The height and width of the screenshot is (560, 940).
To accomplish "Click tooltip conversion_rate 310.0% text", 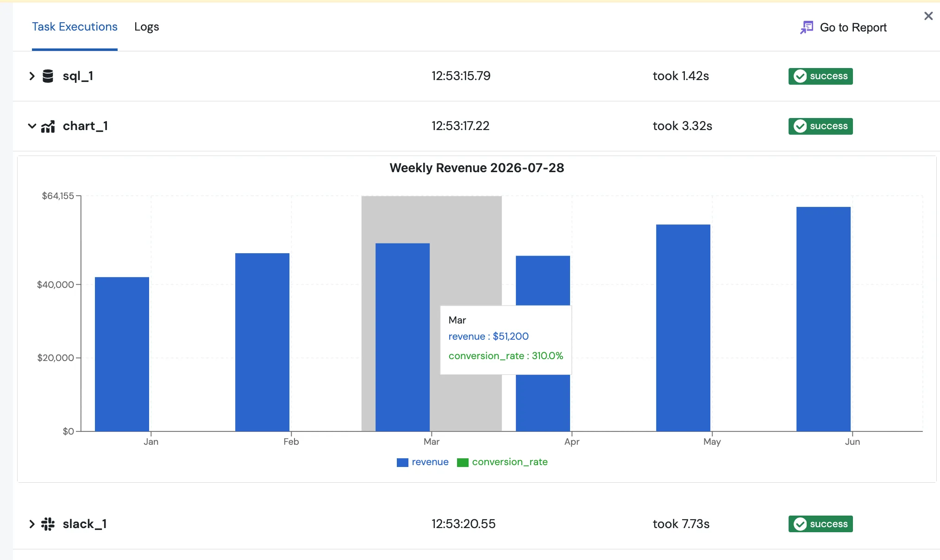I will click(x=506, y=356).
